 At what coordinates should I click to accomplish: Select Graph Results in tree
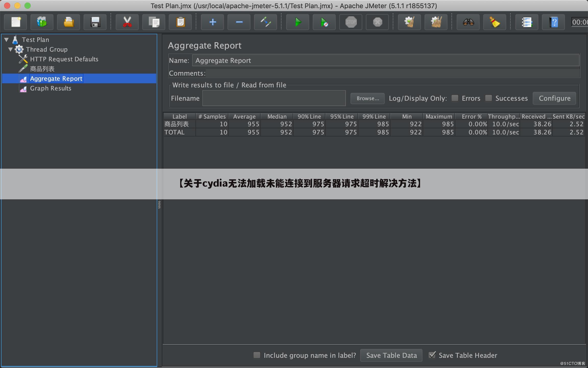click(51, 88)
